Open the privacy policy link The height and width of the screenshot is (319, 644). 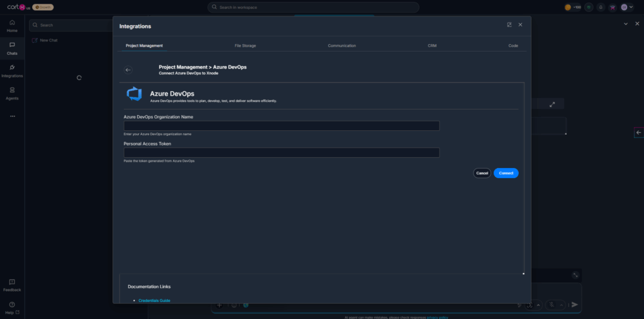point(438,317)
